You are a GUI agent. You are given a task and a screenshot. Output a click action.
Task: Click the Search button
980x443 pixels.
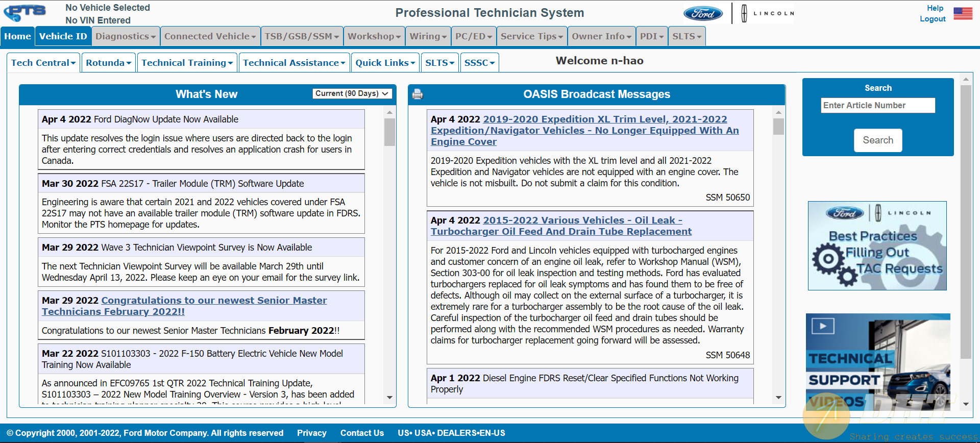click(878, 140)
